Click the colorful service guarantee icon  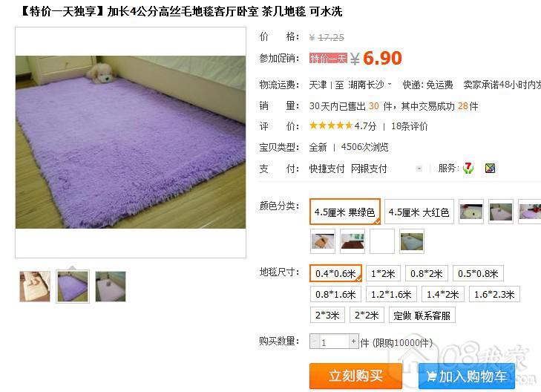click(490, 168)
